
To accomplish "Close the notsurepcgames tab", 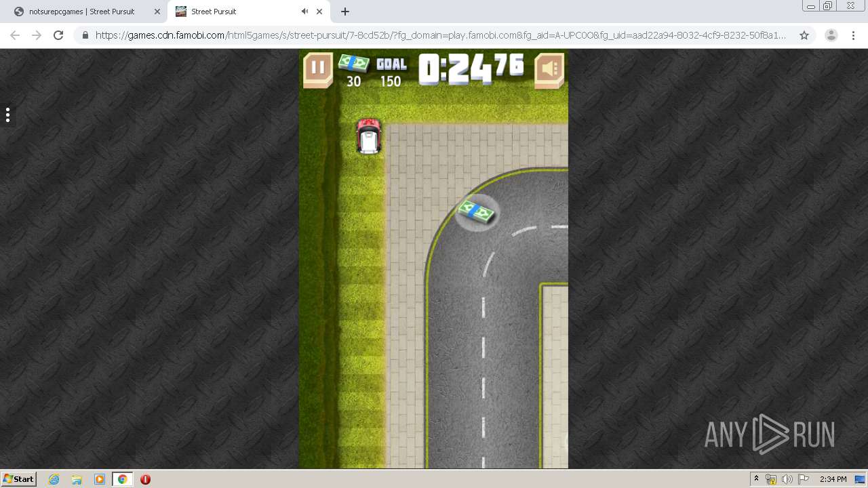I will pos(157,12).
